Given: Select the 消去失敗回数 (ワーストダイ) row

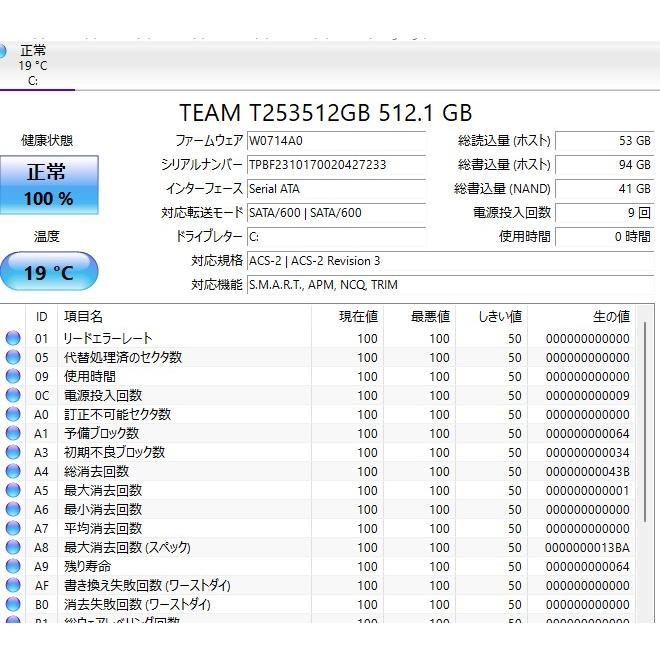Looking at the screenshot, I should pyautogui.click(x=318, y=604).
